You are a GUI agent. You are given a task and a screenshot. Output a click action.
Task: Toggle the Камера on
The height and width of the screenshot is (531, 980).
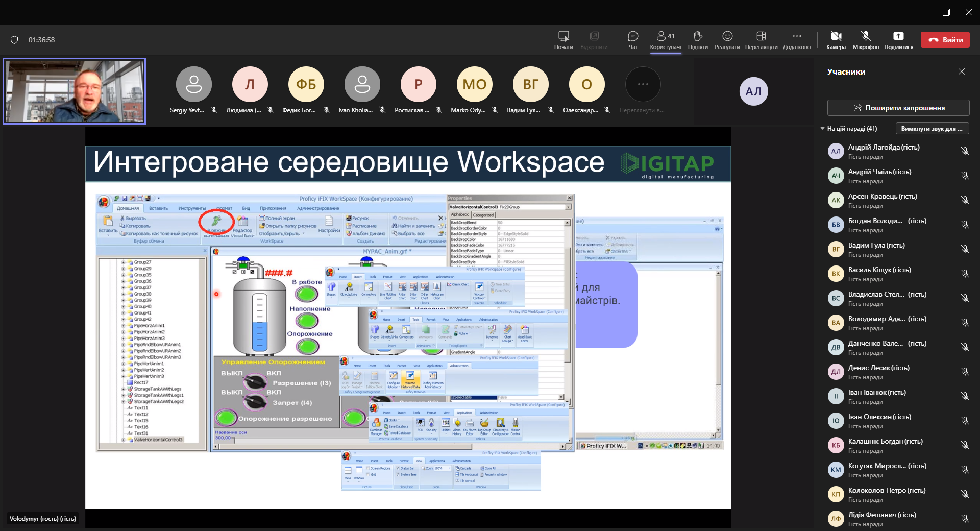pyautogui.click(x=836, y=40)
